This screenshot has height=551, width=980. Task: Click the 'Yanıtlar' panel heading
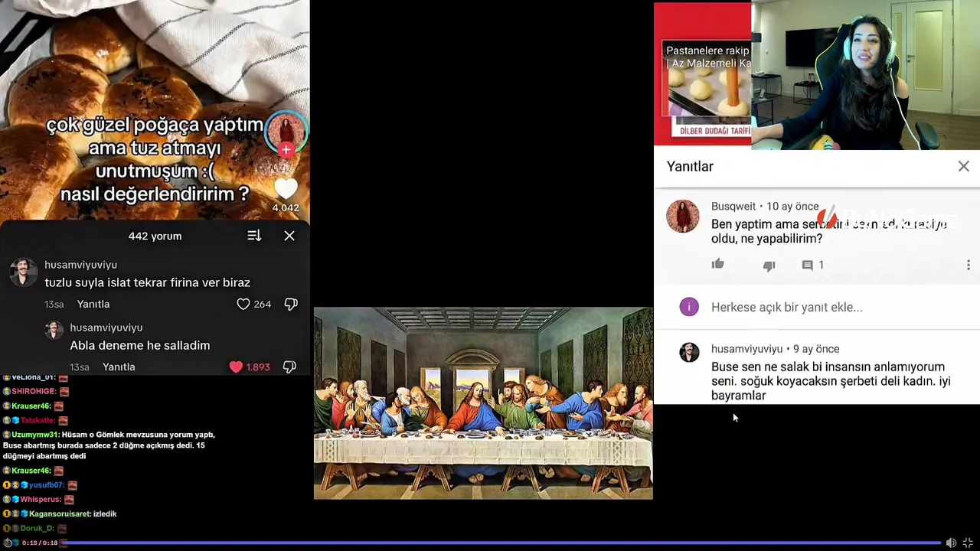(690, 166)
